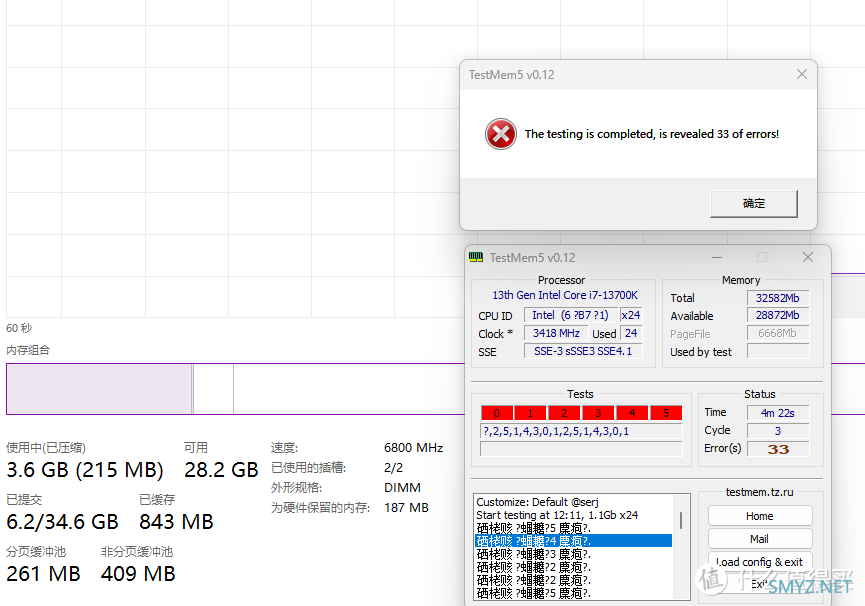Screen dimensions: 865x606
Task: Click the 2/2 slots used value
Action: click(x=393, y=468)
